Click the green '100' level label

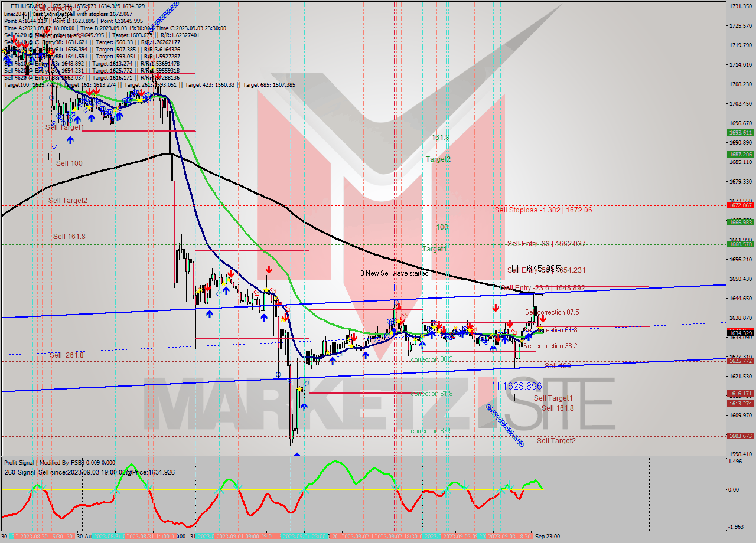[442, 227]
